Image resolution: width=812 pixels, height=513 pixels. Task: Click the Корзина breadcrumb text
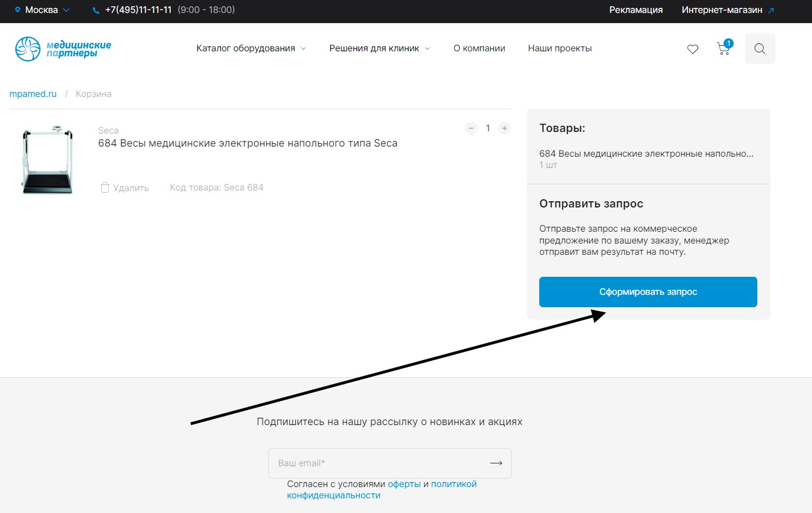tap(94, 94)
